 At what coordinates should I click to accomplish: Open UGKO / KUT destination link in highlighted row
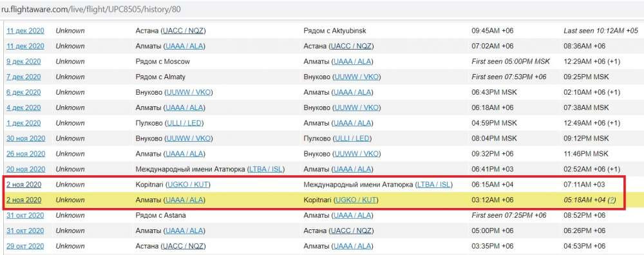pyautogui.click(x=356, y=200)
